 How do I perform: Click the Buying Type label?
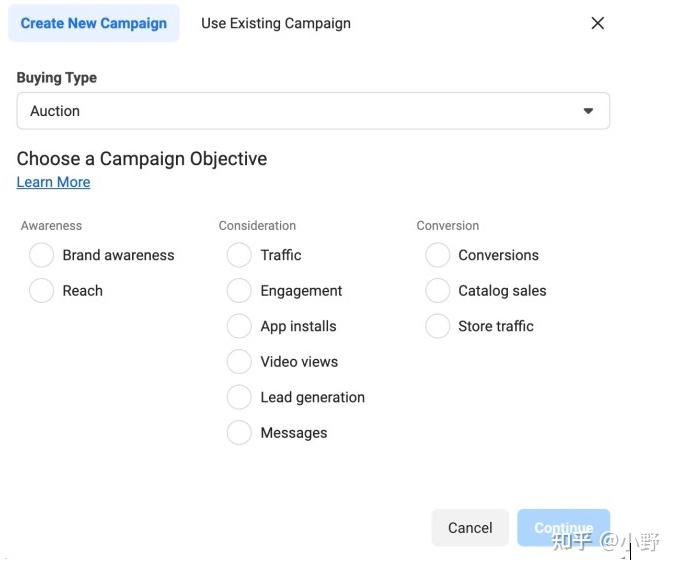tap(57, 78)
